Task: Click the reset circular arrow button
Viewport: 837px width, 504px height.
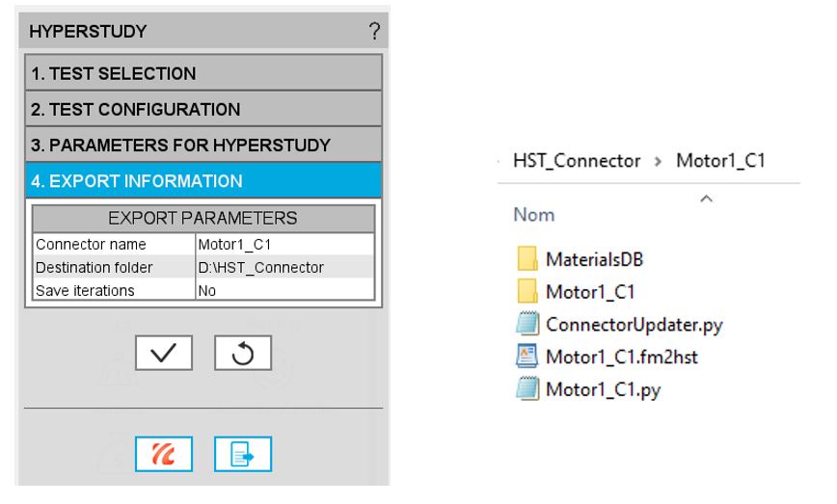Action: point(242,356)
